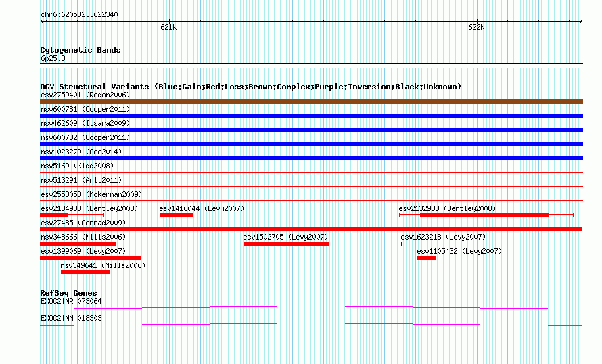The height and width of the screenshot is (364, 602).
Task: Open nsv348666 (Mills2006) label
Action: click(x=83, y=237)
